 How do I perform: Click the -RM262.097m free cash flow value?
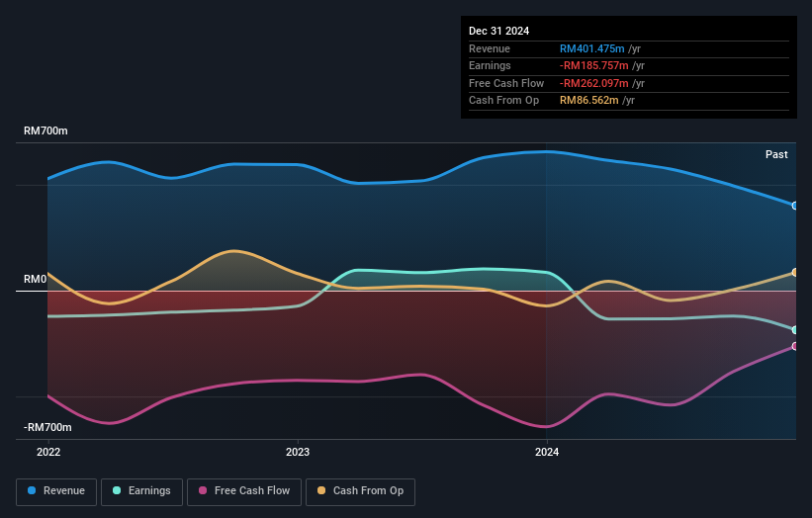point(594,83)
